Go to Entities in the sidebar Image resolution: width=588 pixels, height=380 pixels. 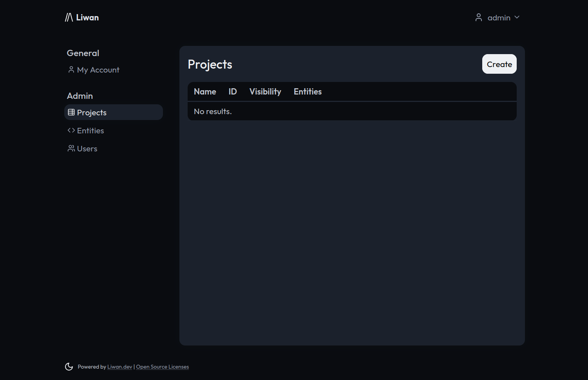(90, 131)
